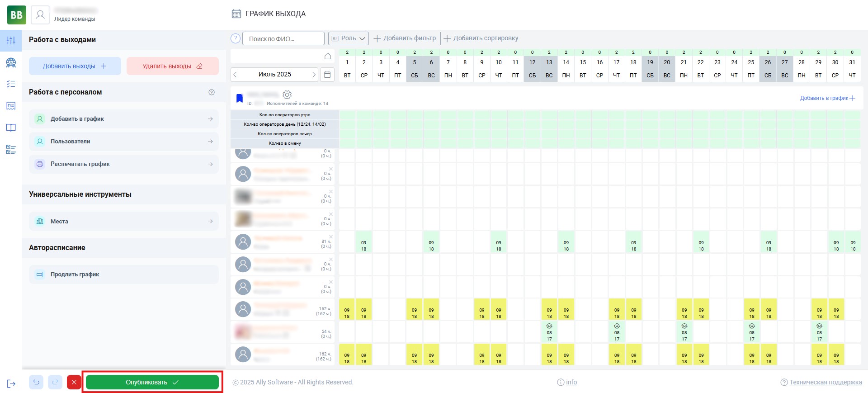
Task: Click day 20 ВС column header
Action: [x=667, y=68]
